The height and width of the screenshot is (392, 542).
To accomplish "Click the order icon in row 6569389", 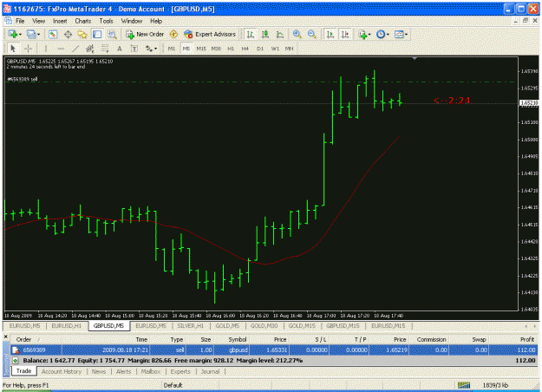I will click(x=16, y=350).
